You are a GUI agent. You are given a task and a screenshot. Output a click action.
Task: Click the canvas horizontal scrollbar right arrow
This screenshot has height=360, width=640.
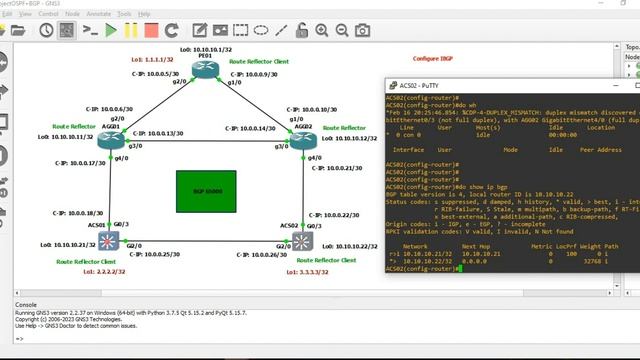pos(610,293)
